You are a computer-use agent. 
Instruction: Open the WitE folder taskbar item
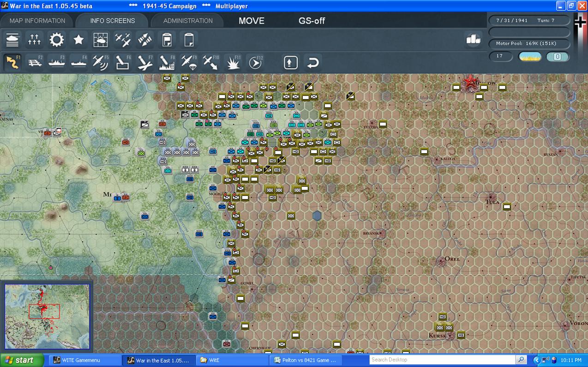tap(232, 360)
